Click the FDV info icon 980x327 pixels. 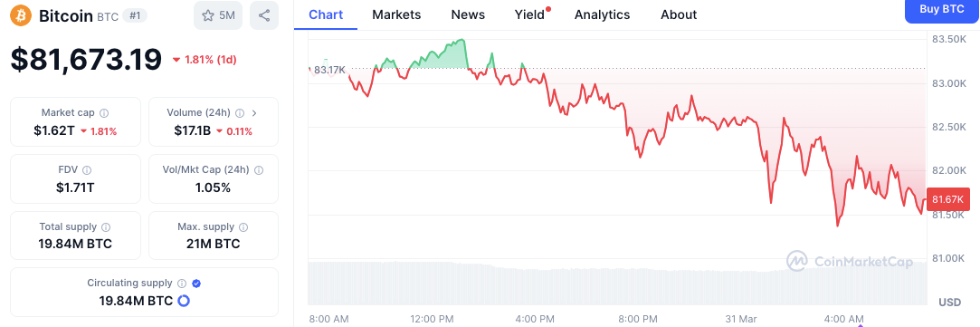(x=87, y=170)
